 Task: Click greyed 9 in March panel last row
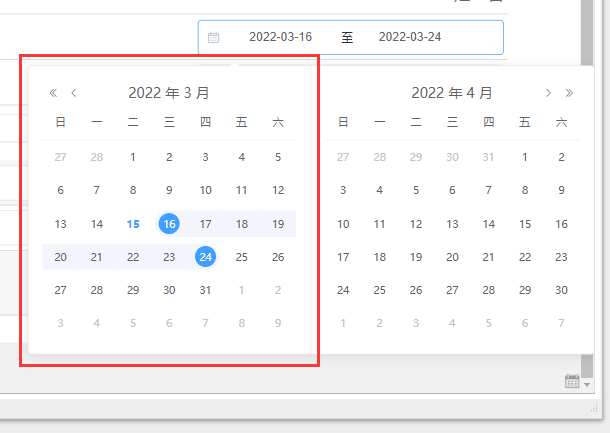tap(278, 323)
